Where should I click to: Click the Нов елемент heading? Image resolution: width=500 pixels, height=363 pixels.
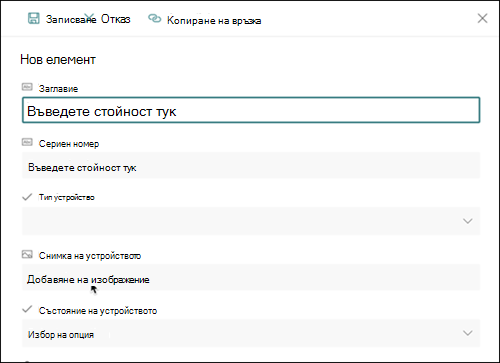[x=58, y=60]
